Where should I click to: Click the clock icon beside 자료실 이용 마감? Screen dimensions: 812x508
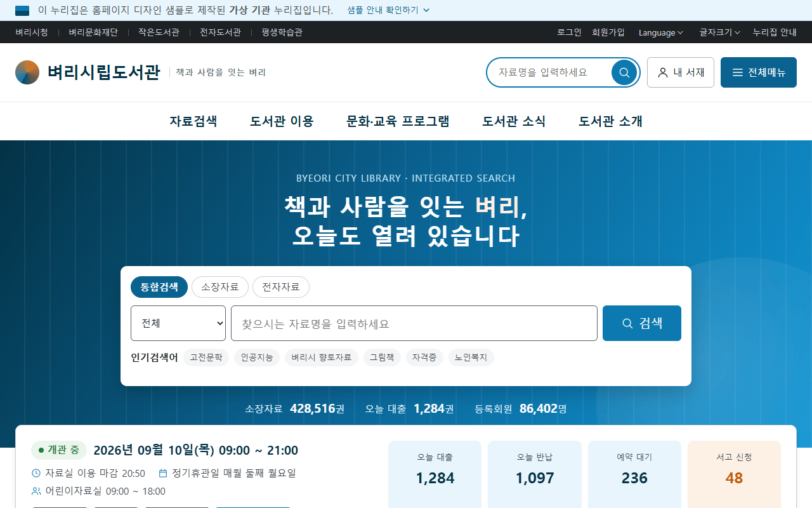click(x=36, y=473)
